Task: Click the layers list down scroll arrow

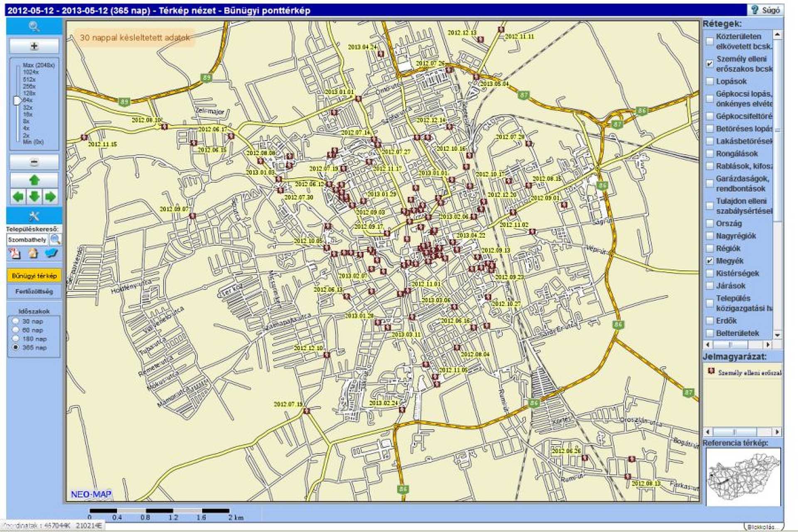Action: [x=777, y=335]
